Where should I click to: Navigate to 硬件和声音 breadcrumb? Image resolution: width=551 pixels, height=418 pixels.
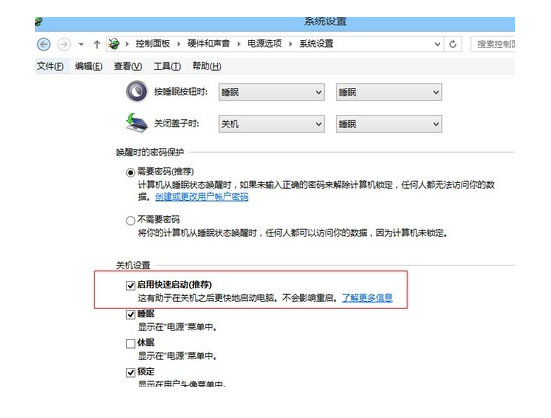tap(208, 44)
